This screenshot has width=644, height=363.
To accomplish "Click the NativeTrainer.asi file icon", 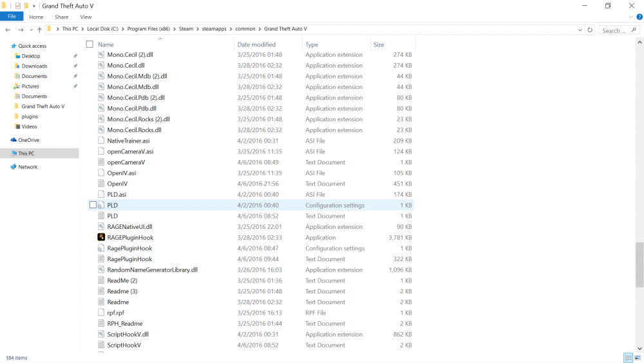I will tap(101, 140).
